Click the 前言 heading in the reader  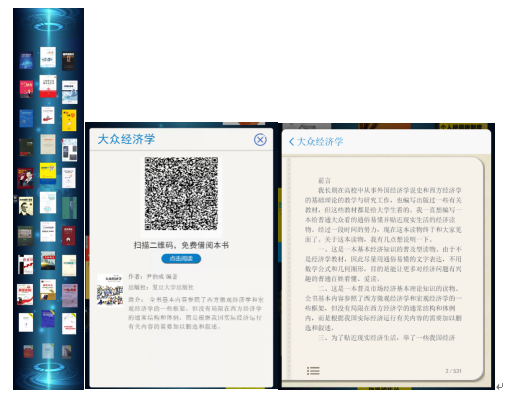tap(324, 181)
